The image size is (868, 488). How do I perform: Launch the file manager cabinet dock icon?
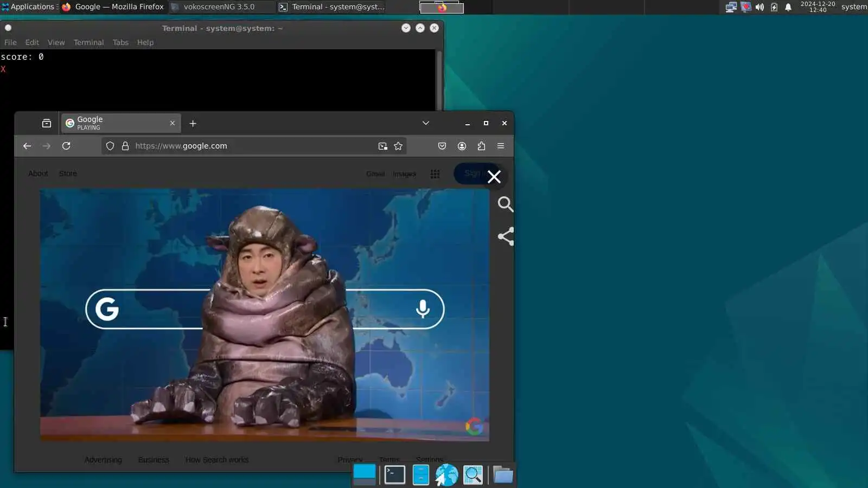pyautogui.click(x=420, y=475)
